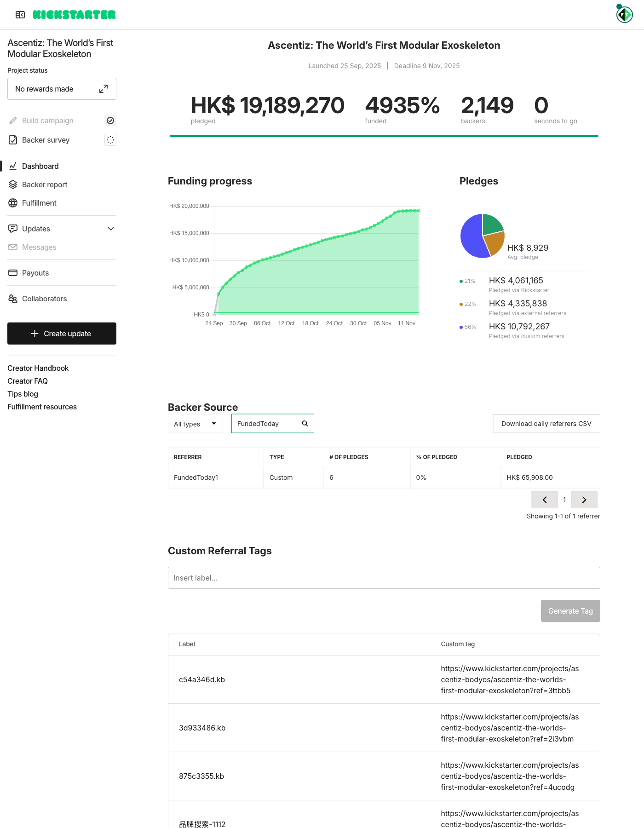The height and width of the screenshot is (828, 644).
Task: Download daily referrers CSV
Action: [x=546, y=424]
